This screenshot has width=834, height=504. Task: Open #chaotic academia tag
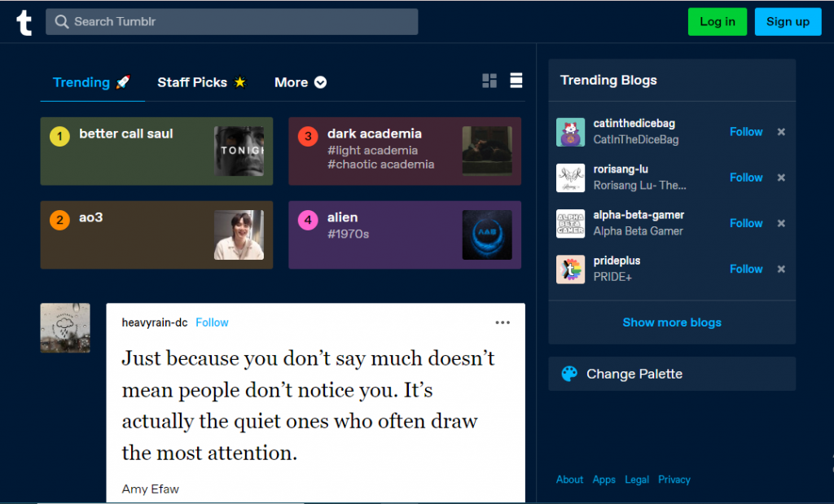point(381,164)
